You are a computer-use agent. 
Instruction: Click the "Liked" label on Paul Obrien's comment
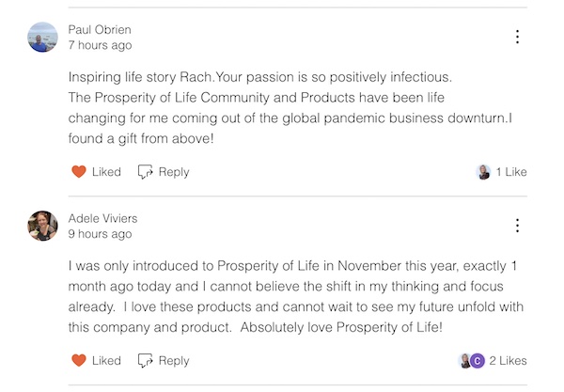point(106,172)
